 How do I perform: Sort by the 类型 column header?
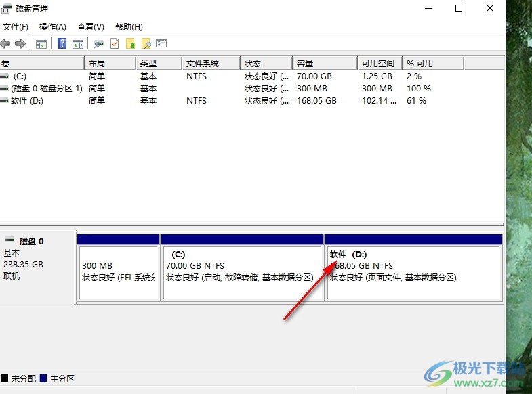click(159, 64)
